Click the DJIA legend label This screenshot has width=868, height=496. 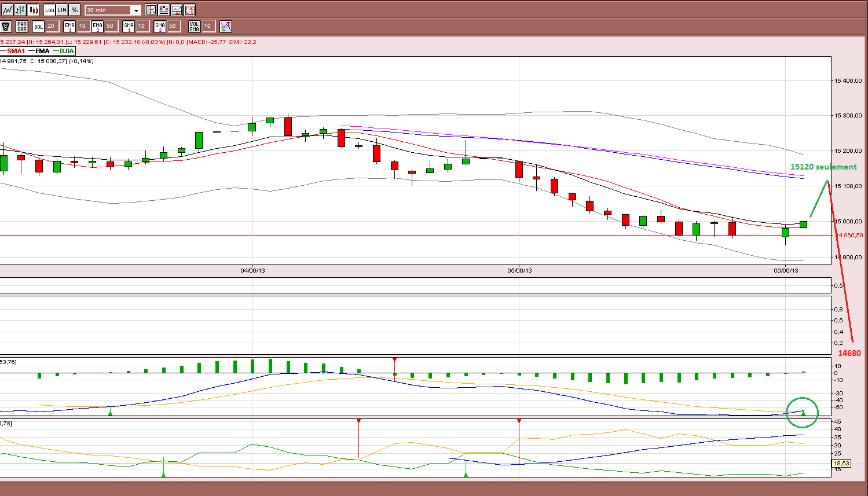[x=67, y=51]
